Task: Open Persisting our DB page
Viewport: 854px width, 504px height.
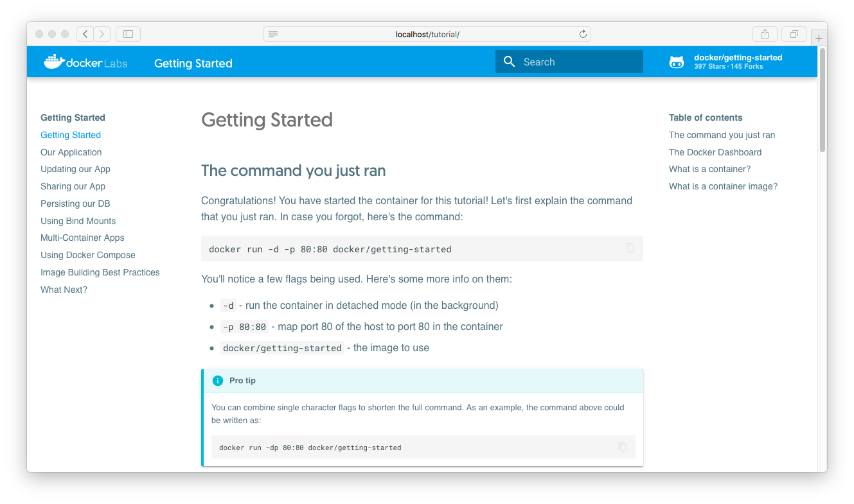Action: (75, 204)
